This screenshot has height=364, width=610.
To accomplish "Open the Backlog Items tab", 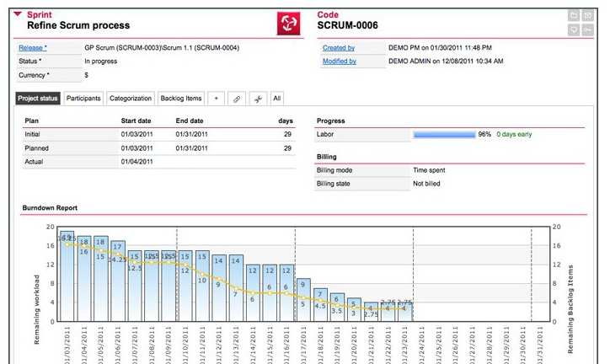I will [x=181, y=99].
